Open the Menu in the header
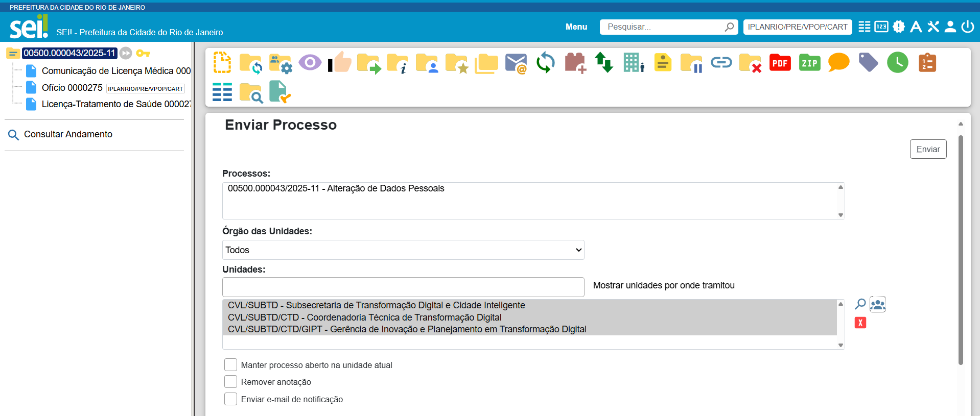 (x=576, y=27)
